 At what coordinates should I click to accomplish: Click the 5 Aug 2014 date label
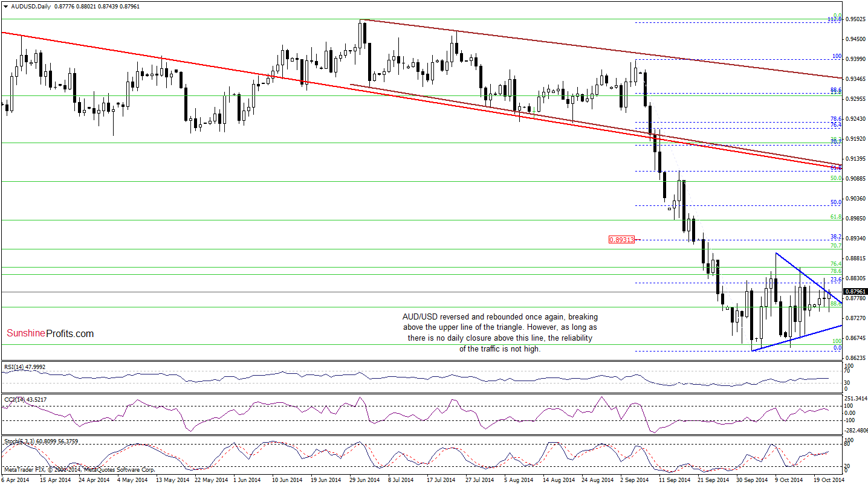coord(520,480)
